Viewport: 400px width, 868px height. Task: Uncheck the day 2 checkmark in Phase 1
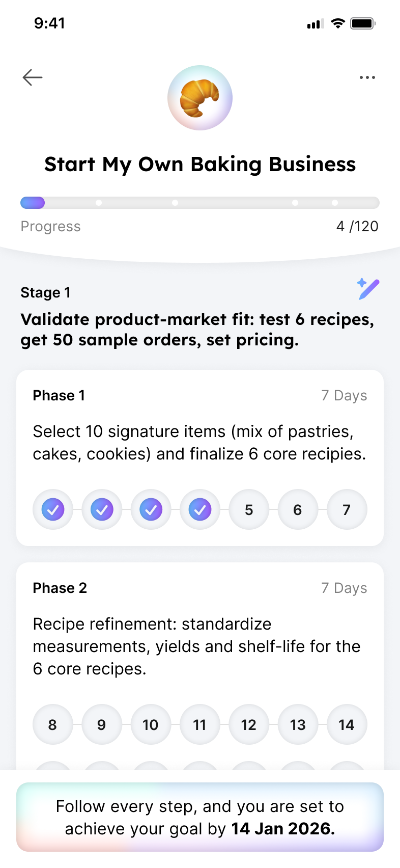102,509
